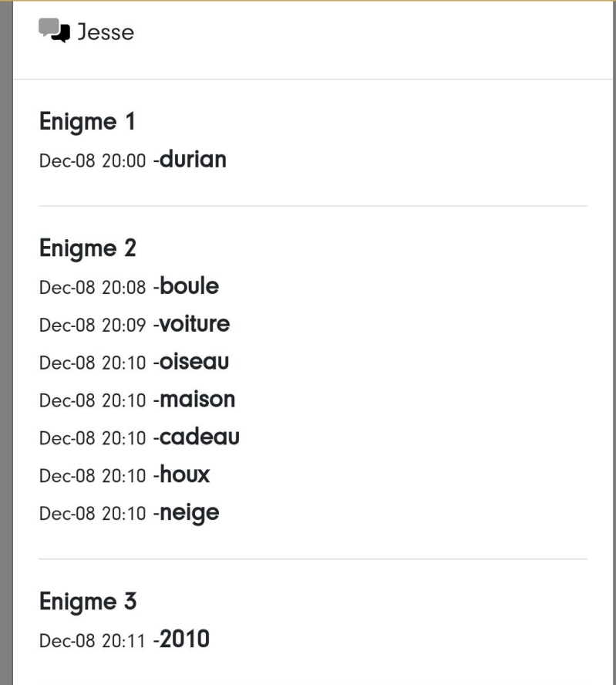Click the Dec-08 20:09 timestamp
This screenshot has height=685, width=616.
click(x=92, y=326)
